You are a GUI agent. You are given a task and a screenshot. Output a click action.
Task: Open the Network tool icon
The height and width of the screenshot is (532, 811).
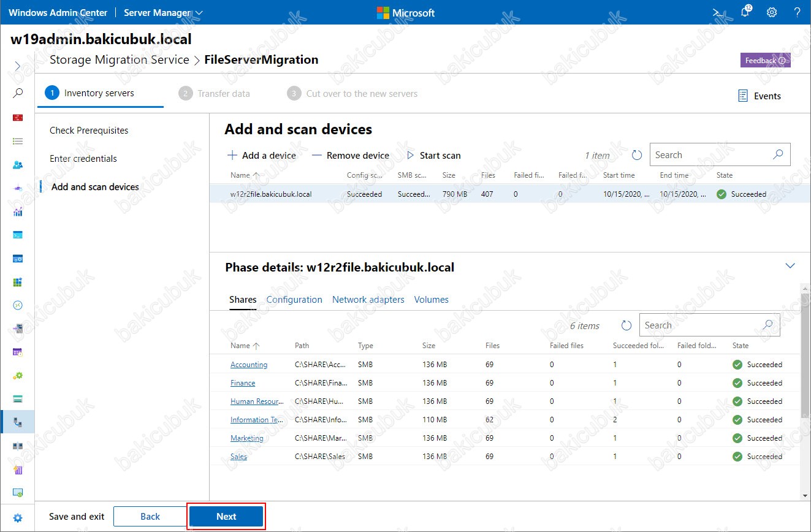18,188
